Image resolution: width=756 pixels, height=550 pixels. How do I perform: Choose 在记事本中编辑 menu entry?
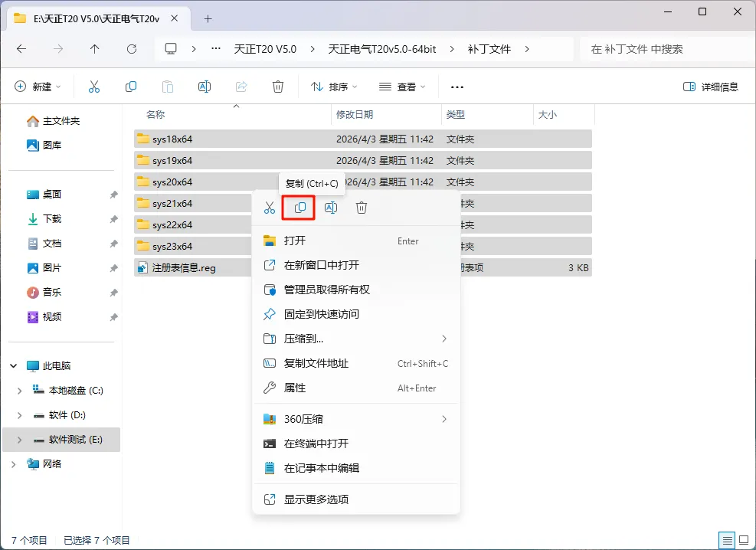[x=356, y=468]
